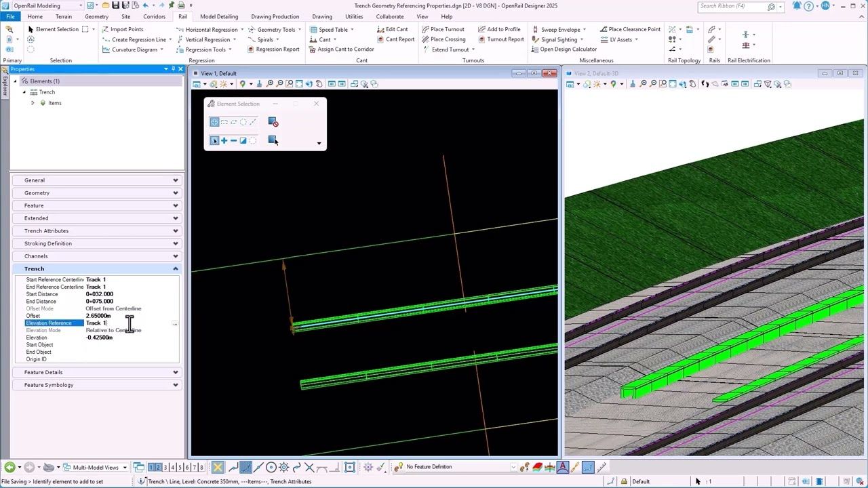Toggle view 7 in view toggles
The height and width of the screenshot is (488, 868).
coord(195,467)
